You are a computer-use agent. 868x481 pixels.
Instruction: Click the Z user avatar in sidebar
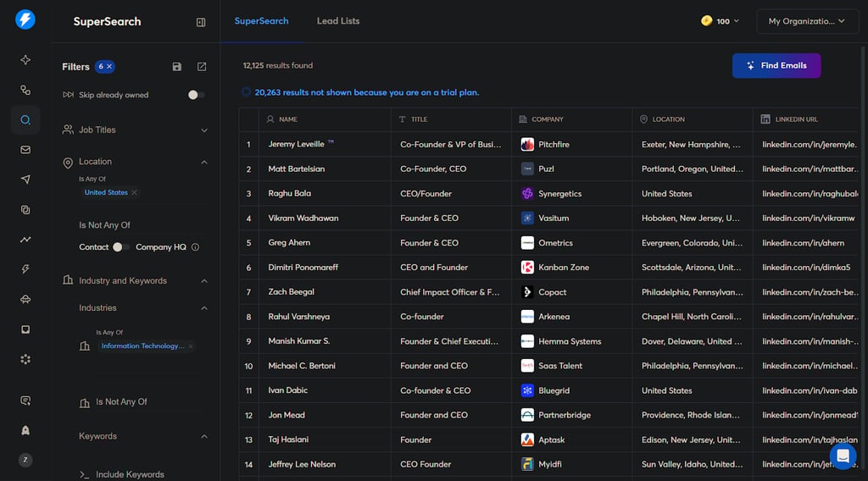[x=25, y=460]
